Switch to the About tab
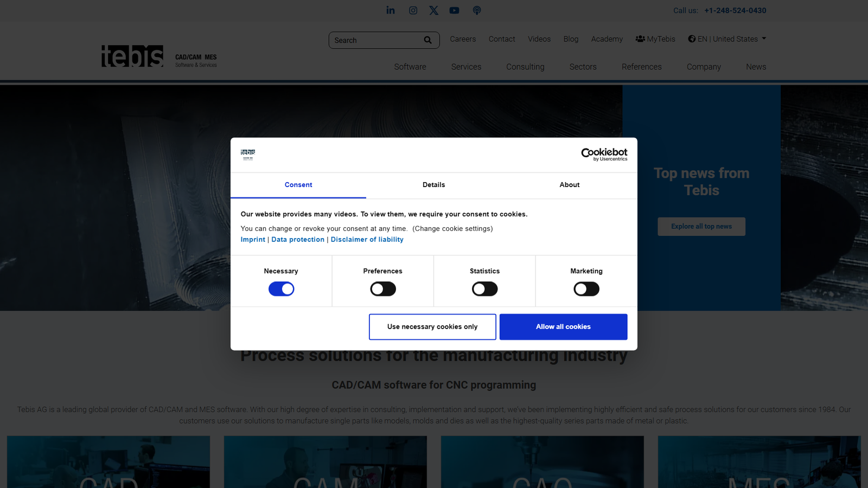The height and width of the screenshot is (488, 868). pyautogui.click(x=569, y=185)
